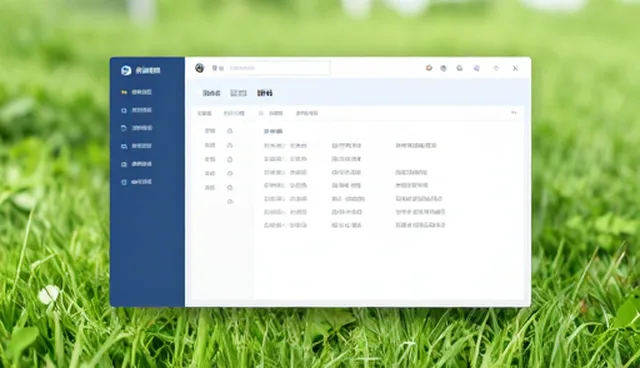Select the last table row's leftmost cell
Viewport: 640px width, 368px height.
coord(285,225)
